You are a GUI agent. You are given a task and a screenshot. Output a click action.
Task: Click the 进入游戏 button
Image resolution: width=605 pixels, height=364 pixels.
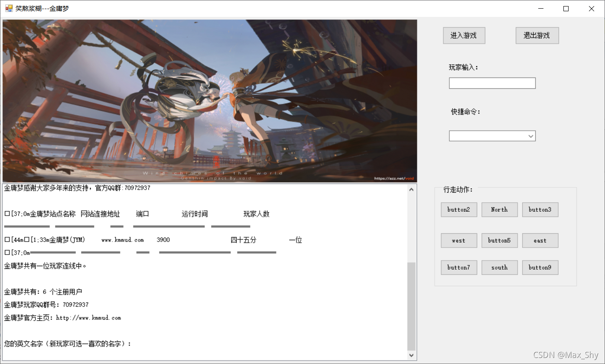pyautogui.click(x=464, y=35)
